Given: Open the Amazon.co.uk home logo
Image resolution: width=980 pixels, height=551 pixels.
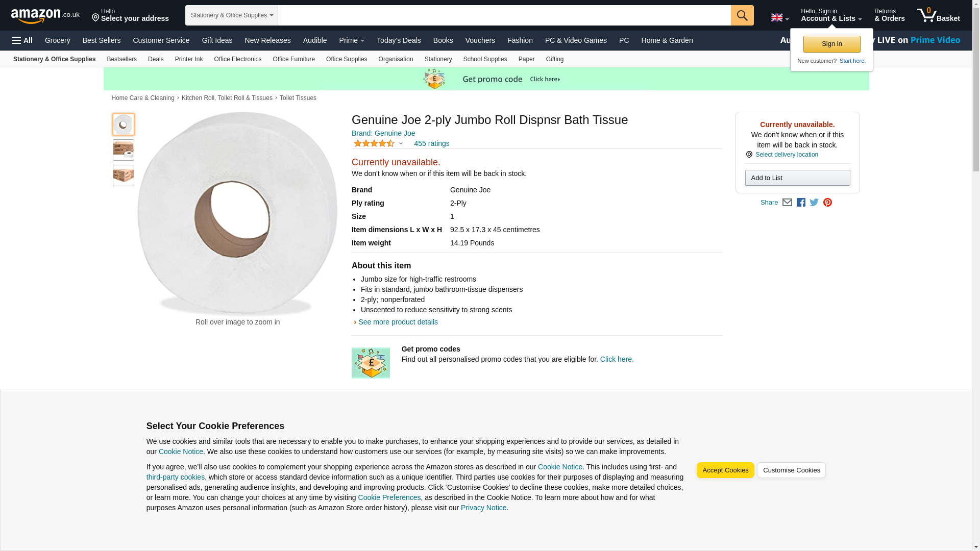Looking at the screenshot, I should point(45,16).
